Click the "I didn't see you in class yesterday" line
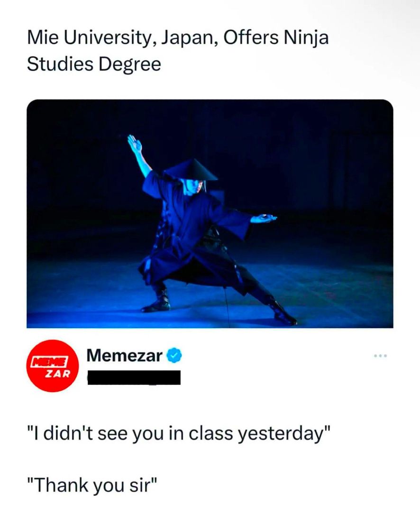The height and width of the screenshot is (512, 420). click(178, 433)
